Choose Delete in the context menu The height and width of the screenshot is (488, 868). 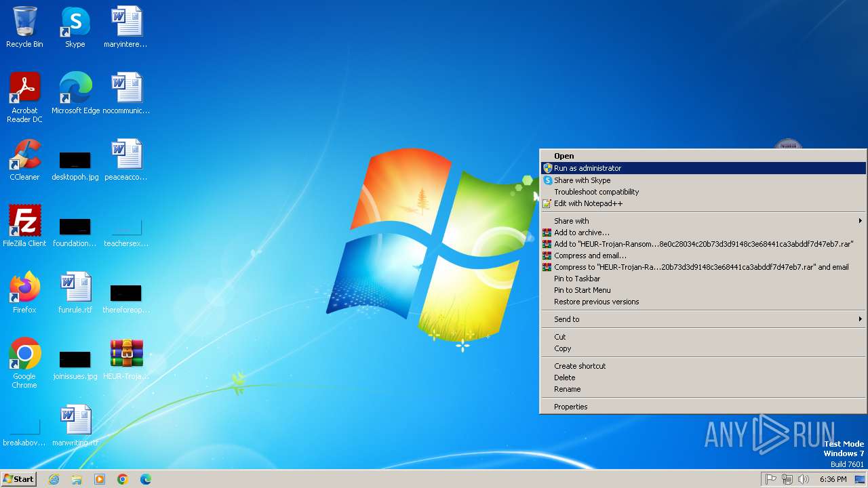coord(703,378)
